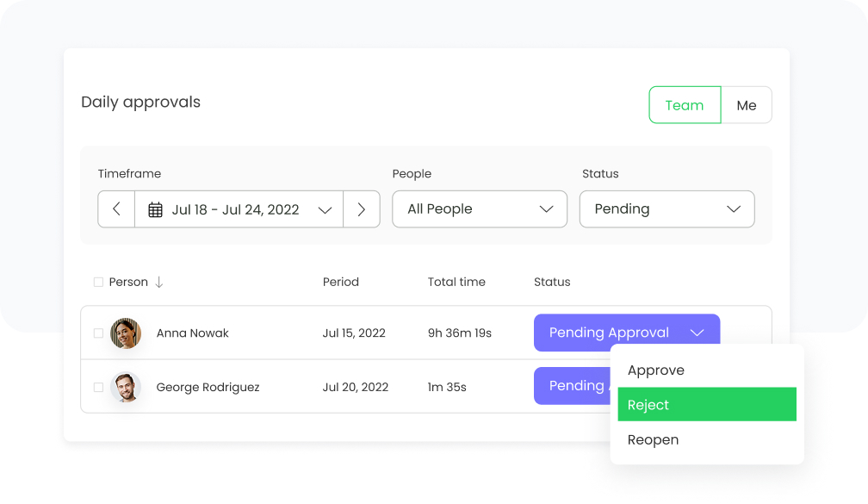
Task: Click the chevron on George's Pending Approval button
Action: pyautogui.click(x=699, y=386)
